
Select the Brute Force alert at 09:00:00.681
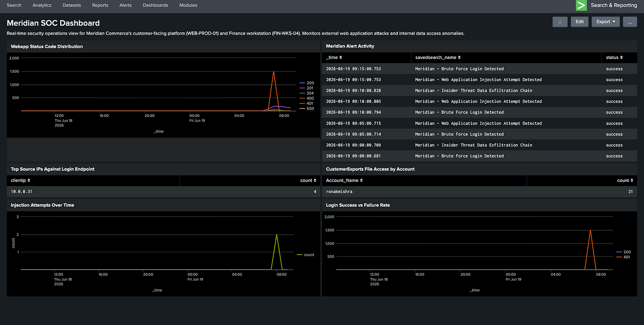pyautogui.click(x=479, y=156)
